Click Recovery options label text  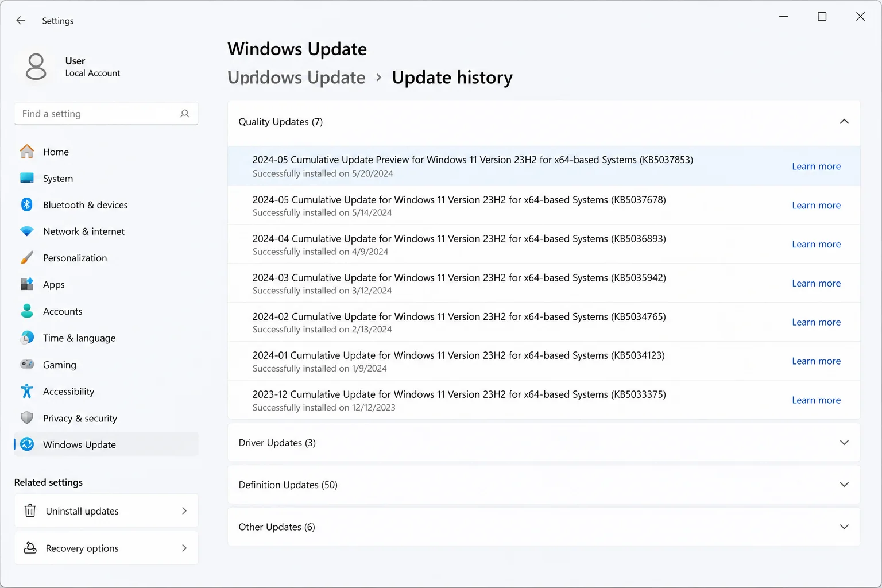[x=82, y=548]
